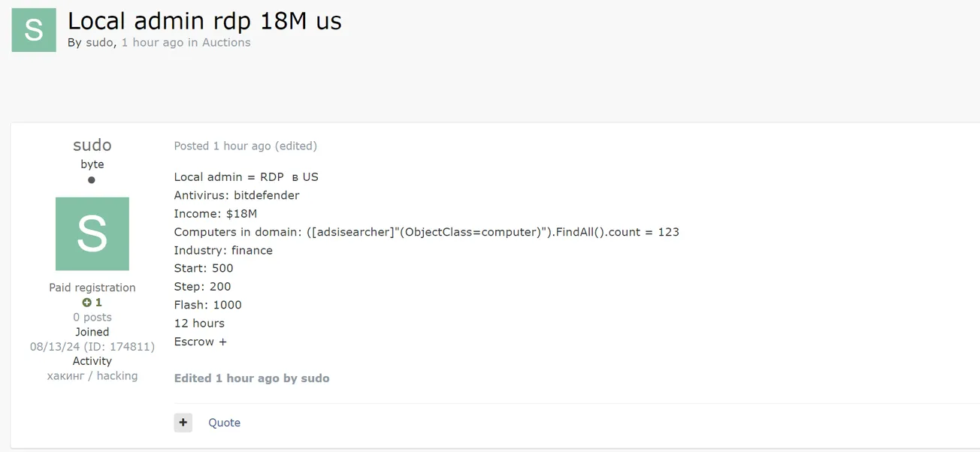
Task: Click the "хакинг / hacking" activity text
Action: pos(92,375)
